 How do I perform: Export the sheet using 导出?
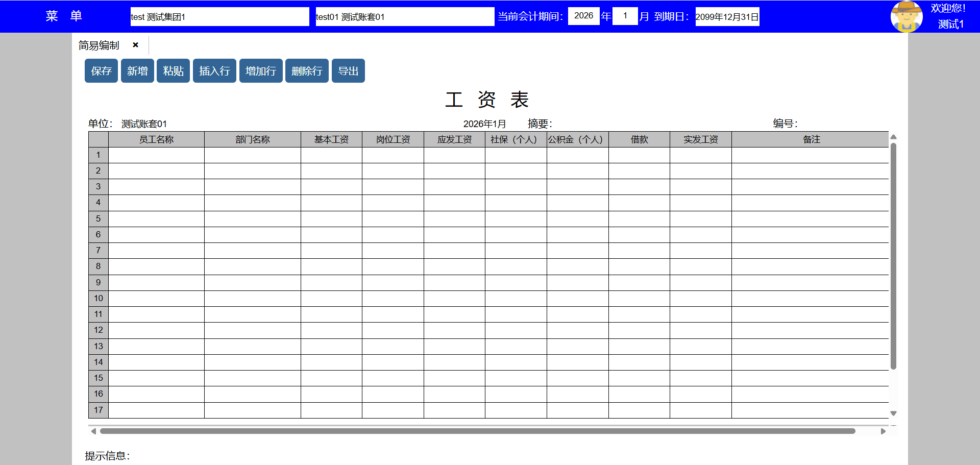tap(348, 71)
